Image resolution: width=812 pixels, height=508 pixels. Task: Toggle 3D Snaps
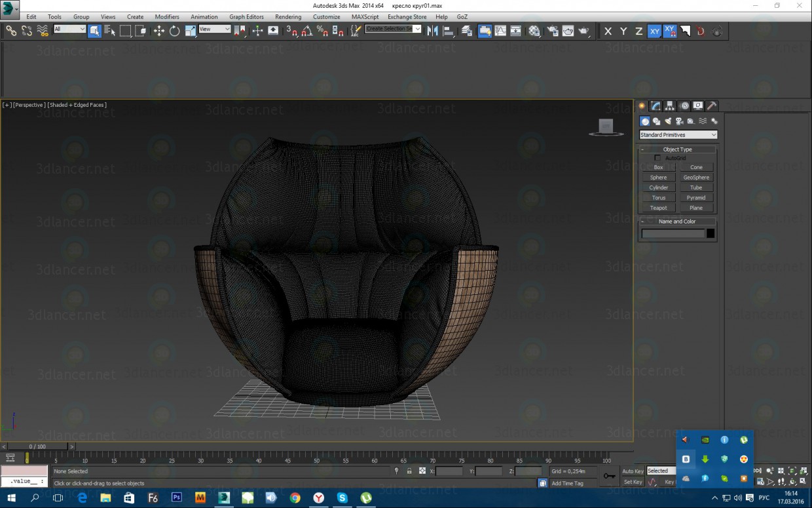[292, 30]
